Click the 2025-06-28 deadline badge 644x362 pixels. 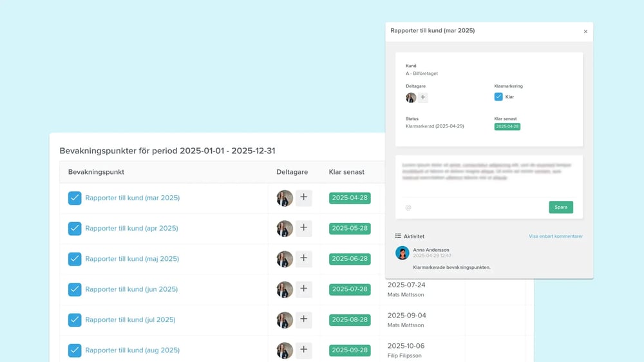350,259
